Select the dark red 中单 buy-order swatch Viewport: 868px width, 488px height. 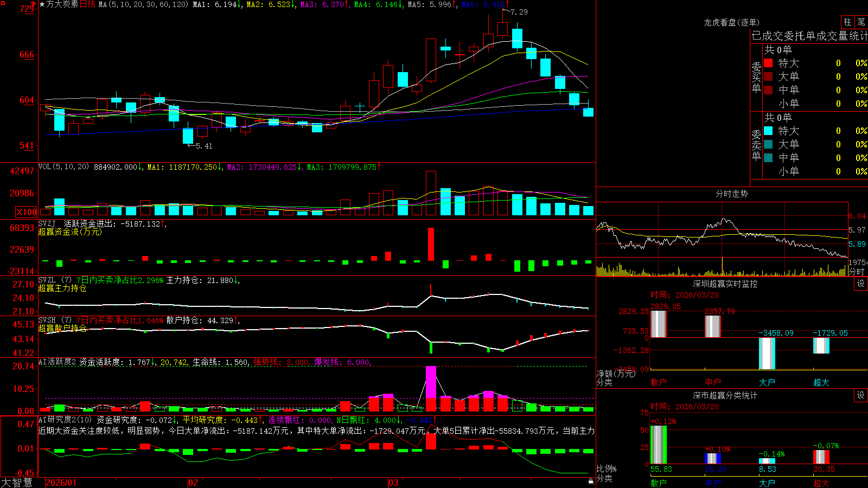[x=768, y=90]
